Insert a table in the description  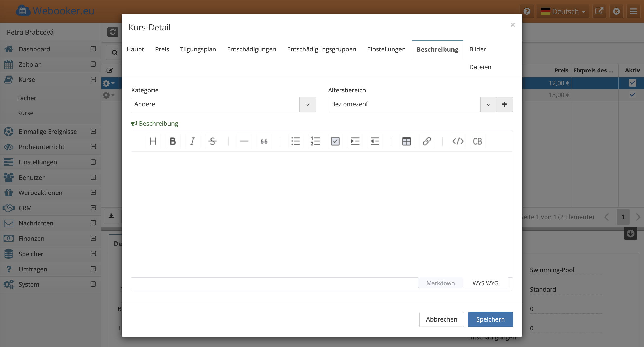click(x=406, y=141)
